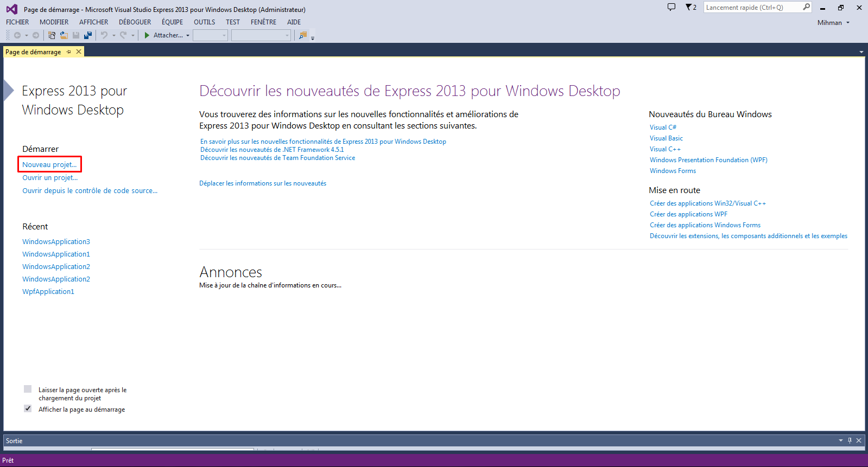Open the Redo history dropdown arrow

pyautogui.click(x=133, y=36)
